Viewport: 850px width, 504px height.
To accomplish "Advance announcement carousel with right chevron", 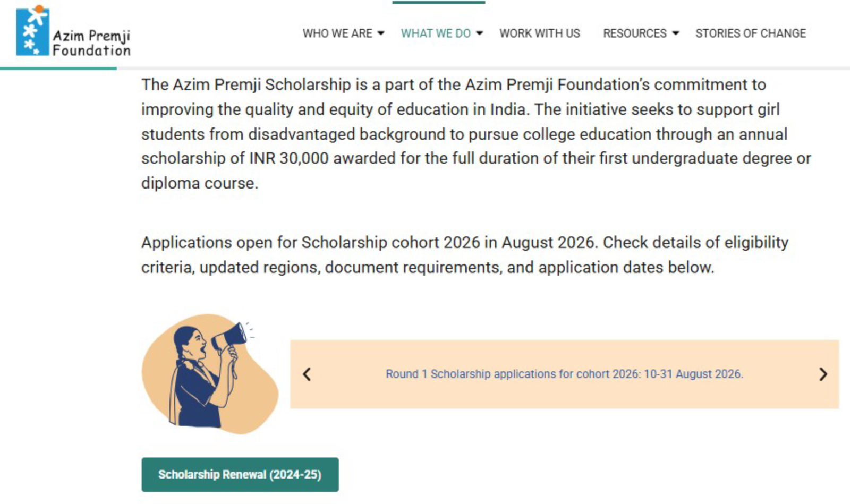I will [x=823, y=374].
